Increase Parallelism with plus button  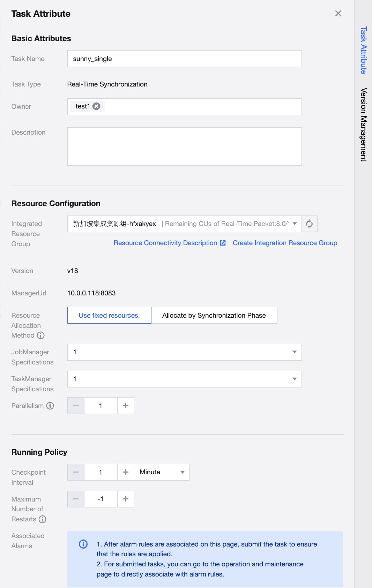126,406
